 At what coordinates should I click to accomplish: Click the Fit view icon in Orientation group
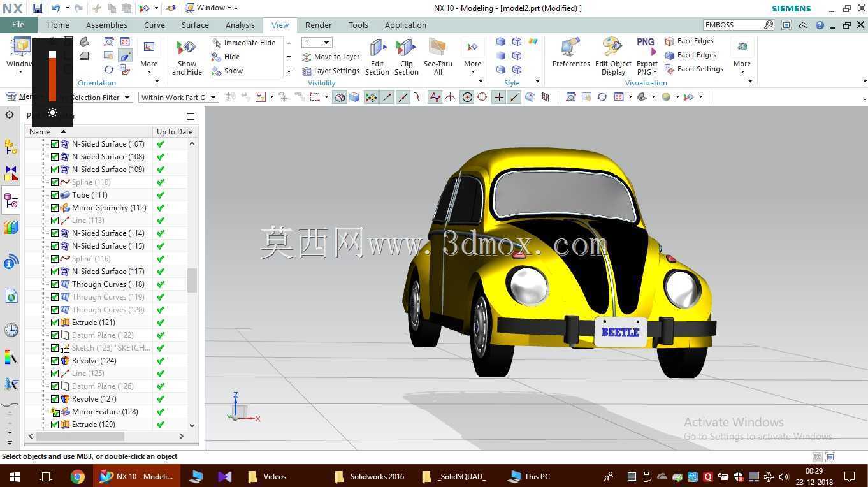coord(109,41)
